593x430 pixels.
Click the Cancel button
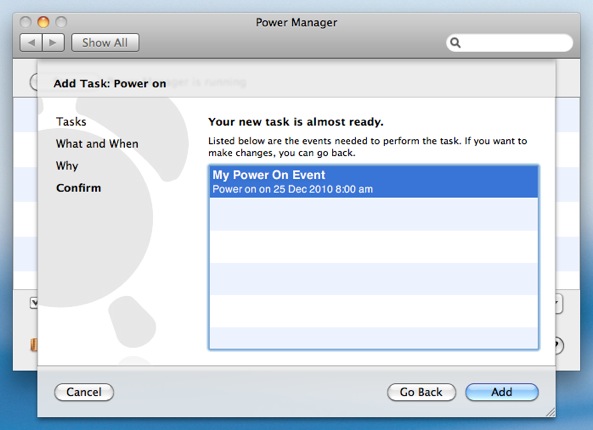tap(84, 392)
